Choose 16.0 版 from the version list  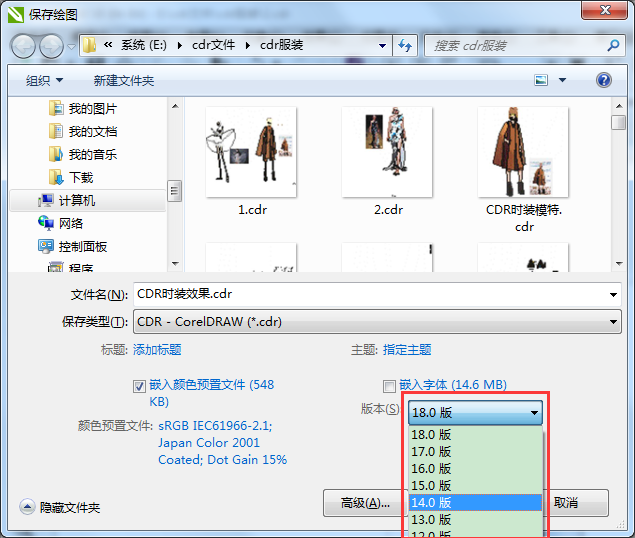coord(475,468)
